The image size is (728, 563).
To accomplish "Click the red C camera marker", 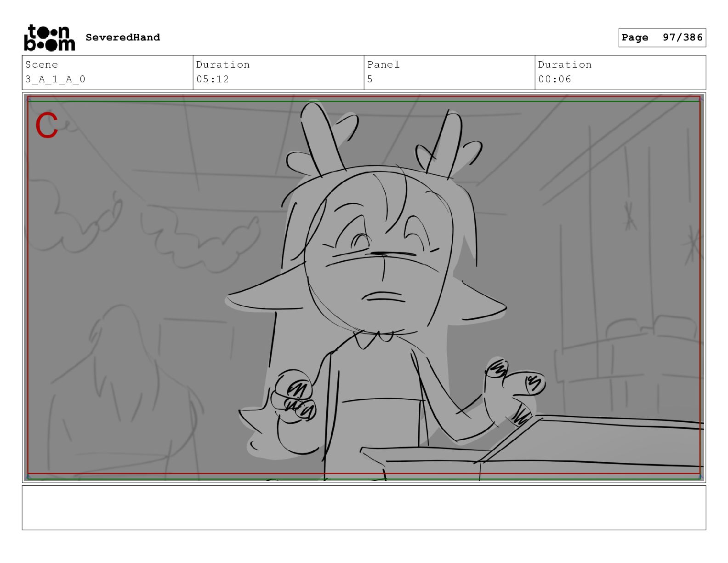I will [46, 126].
